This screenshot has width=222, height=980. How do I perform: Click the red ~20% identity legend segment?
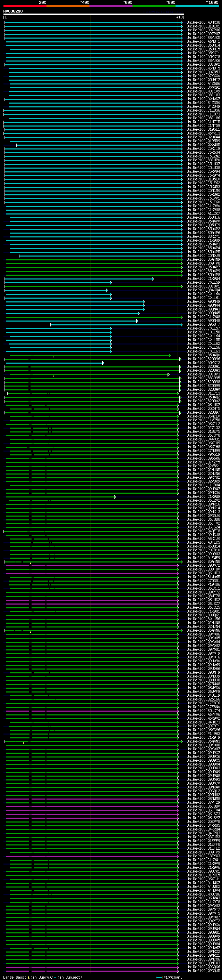pyautogui.click(x=25, y=7)
